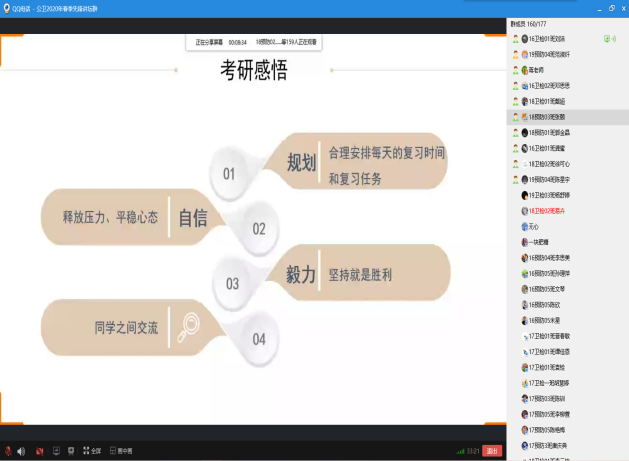This screenshot has width=629, height=461.
Task: Mute the speaker volume icon
Action: [x=21, y=451]
